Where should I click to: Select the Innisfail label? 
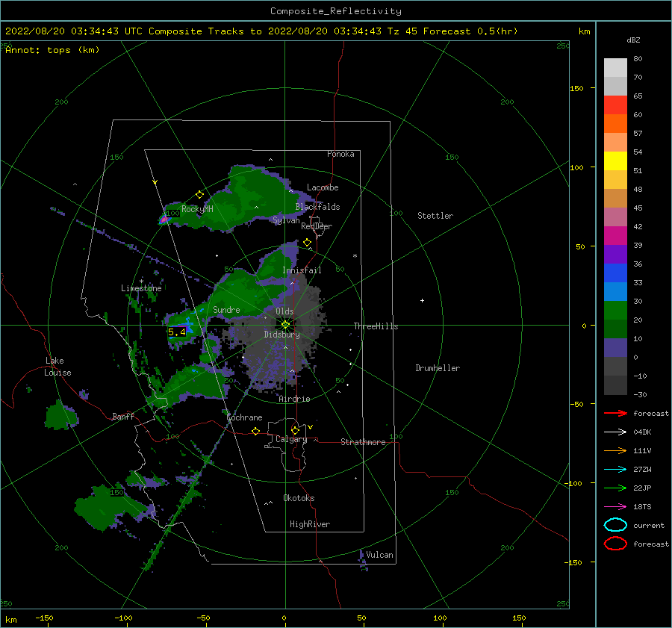coord(302,270)
